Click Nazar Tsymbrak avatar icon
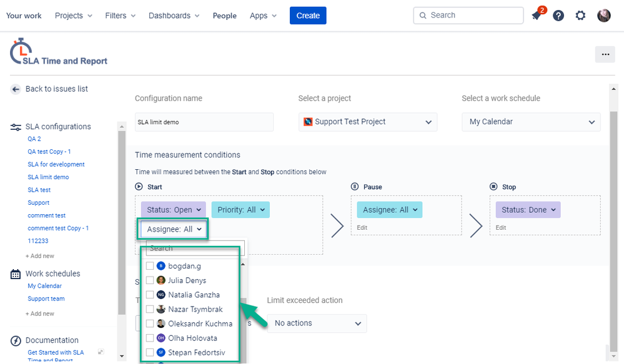 (x=161, y=309)
